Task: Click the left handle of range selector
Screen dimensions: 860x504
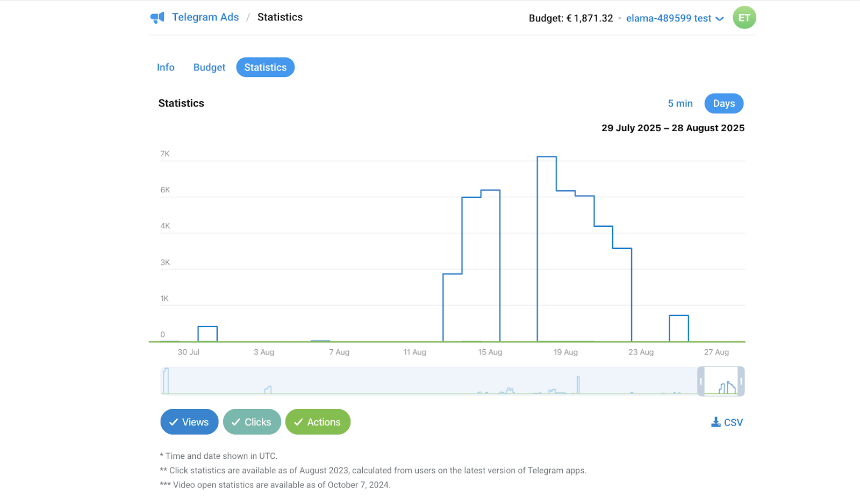Action: coord(701,381)
